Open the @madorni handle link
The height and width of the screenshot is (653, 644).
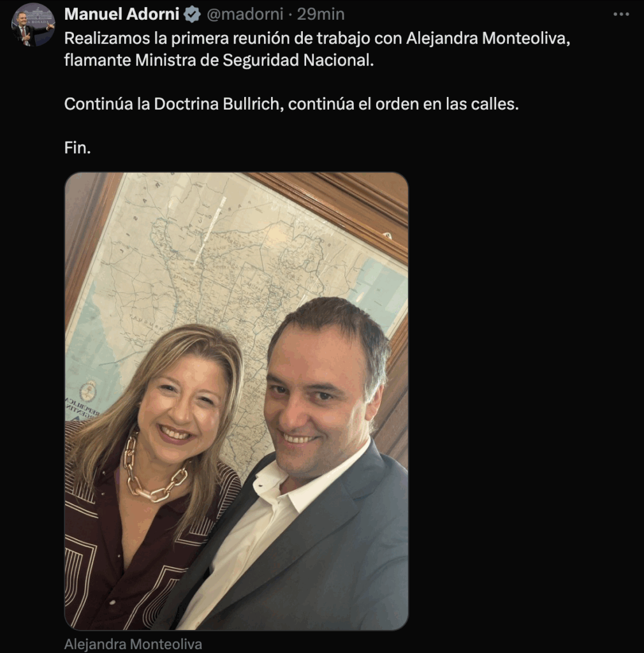(x=245, y=15)
